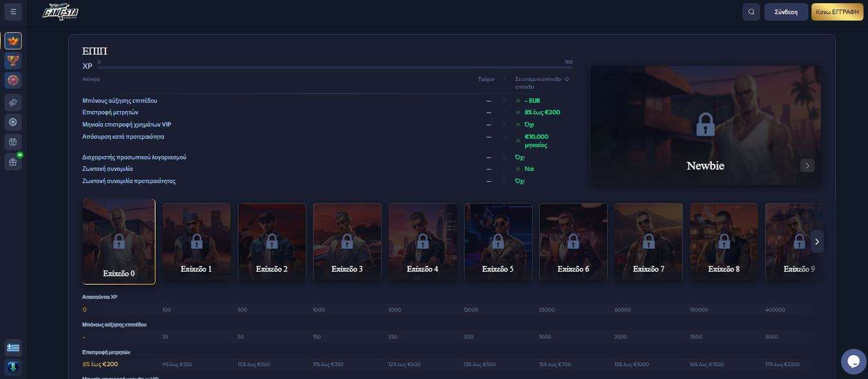The height and width of the screenshot is (379, 868).
Task: Click the "17% έως €2200" cashback value
Action: [783, 364]
